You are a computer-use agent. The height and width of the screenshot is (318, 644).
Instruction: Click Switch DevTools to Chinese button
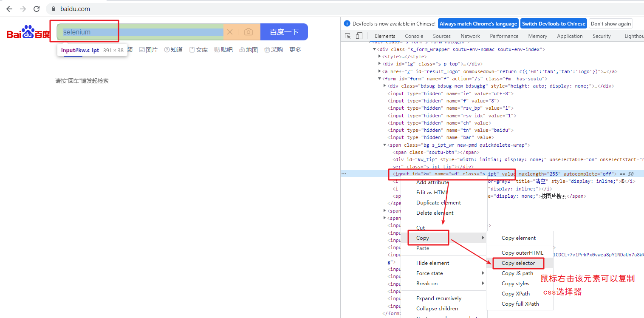pyautogui.click(x=554, y=24)
